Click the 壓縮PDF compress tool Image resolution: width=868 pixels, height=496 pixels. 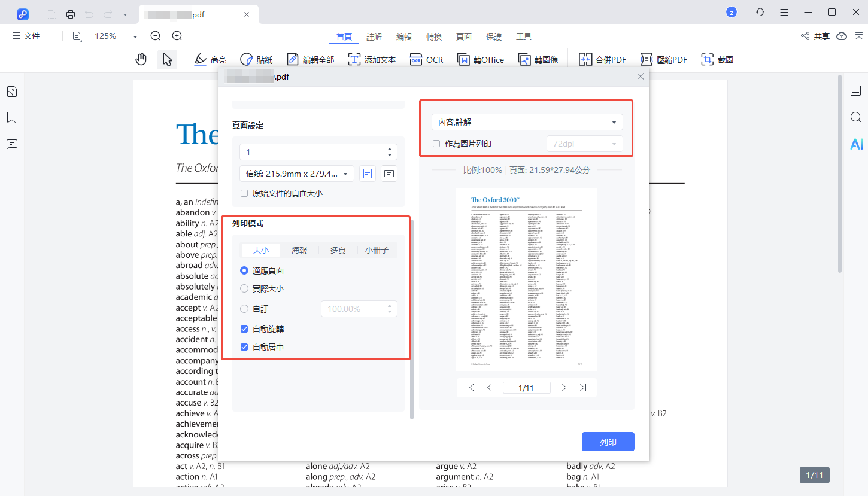pyautogui.click(x=664, y=59)
